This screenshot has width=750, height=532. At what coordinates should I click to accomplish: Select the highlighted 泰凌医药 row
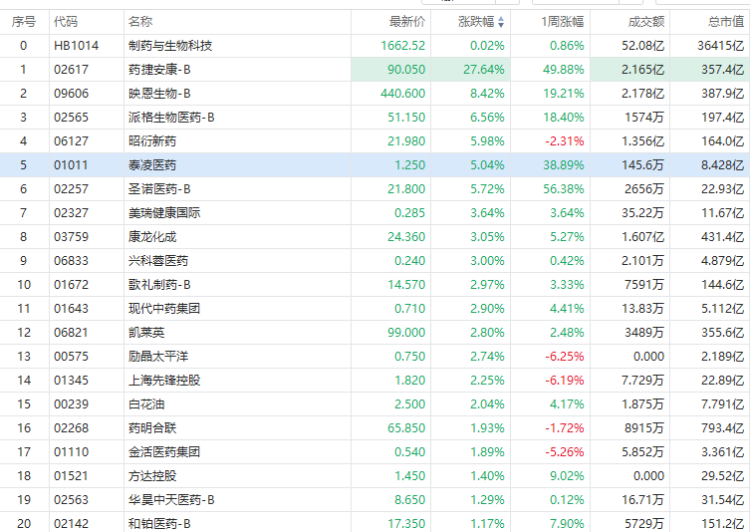click(152, 165)
